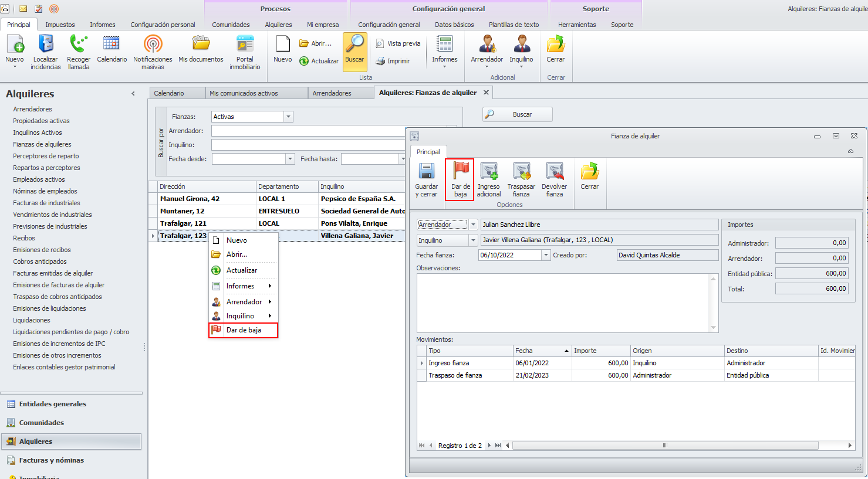Switch to Mis comunicados activos tab
This screenshot has width=868, height=479.
click(256, 93)
